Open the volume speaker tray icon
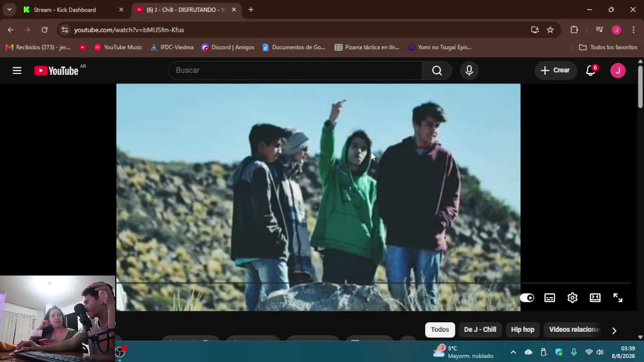 [600, 352]
